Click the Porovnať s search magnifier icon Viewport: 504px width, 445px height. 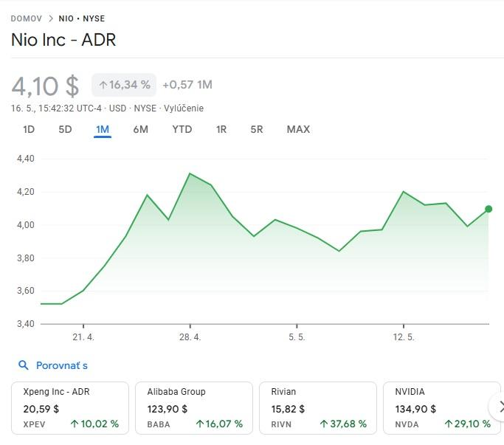coord(23,365)
